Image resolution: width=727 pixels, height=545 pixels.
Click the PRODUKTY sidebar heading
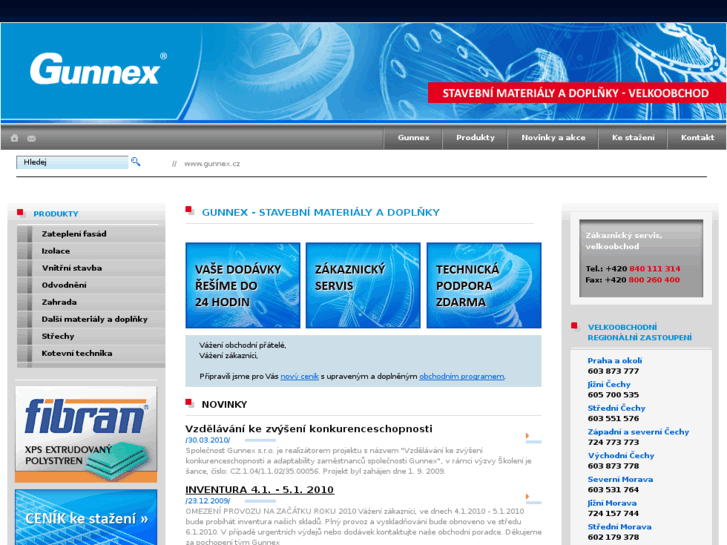pyautogui.click(x=56, y=214)
